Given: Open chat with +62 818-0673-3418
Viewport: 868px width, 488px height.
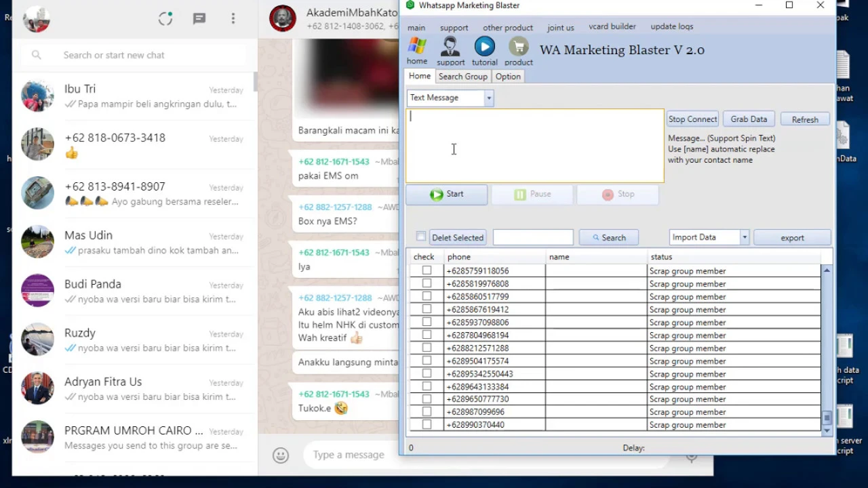Looking at the screenshot, I should pos(134,144).
